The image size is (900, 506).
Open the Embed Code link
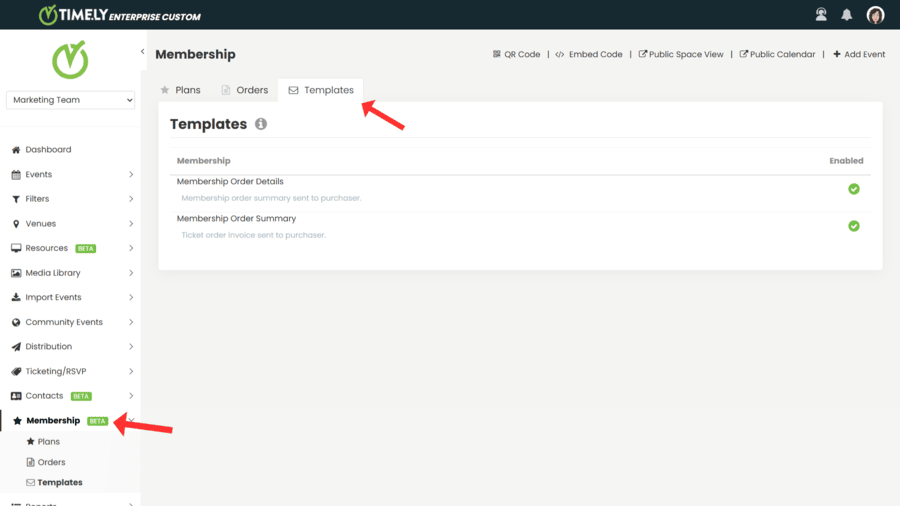coord(589,55)
